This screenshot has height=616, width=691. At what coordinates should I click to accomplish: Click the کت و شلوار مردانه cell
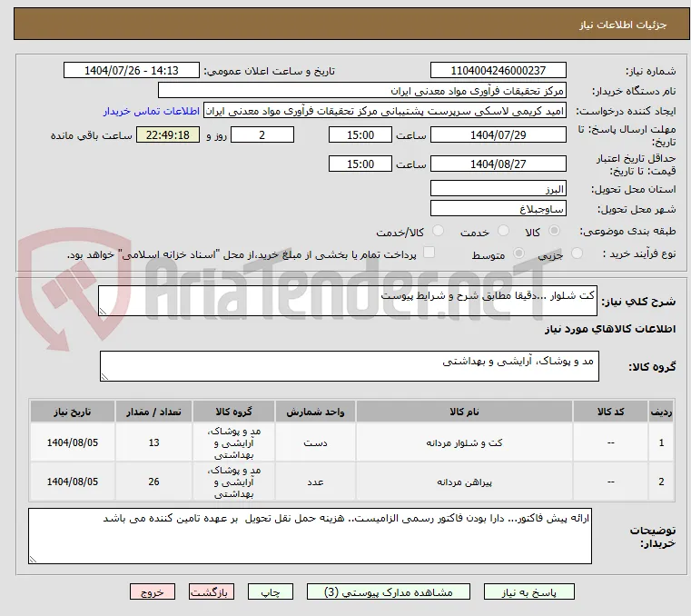coord(464,442)
